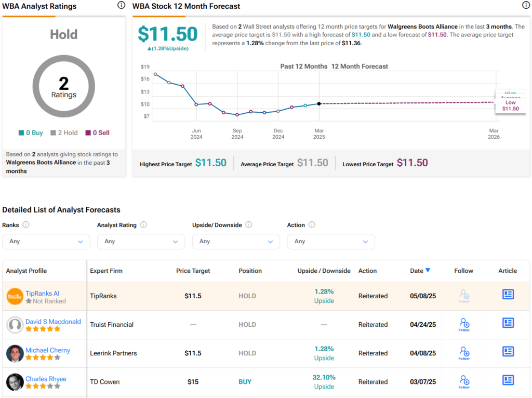Screen dimensions: 532x398
Task: Open the Upside/ Downside filter dropdown
Action: (236, 242)
